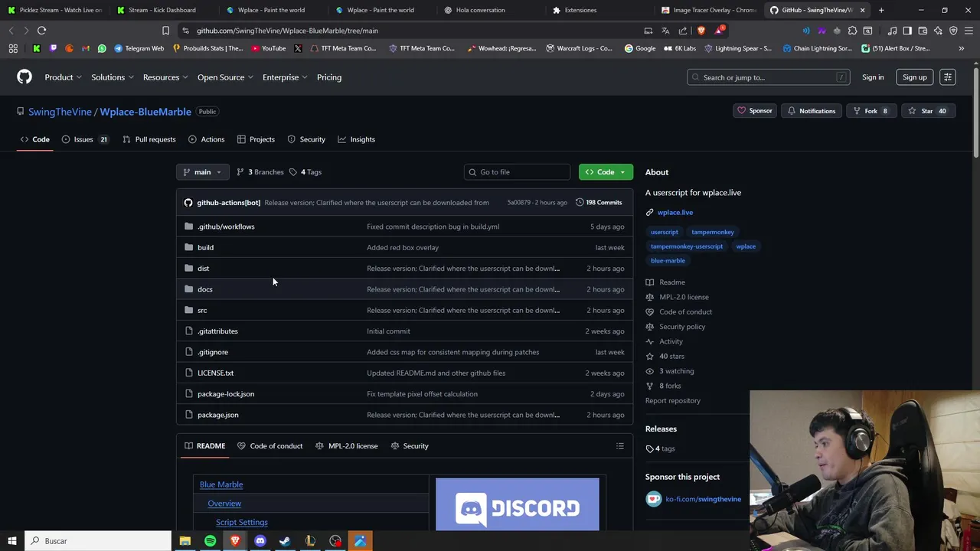Reload the page with refresh icon

(x=41, y=31)
